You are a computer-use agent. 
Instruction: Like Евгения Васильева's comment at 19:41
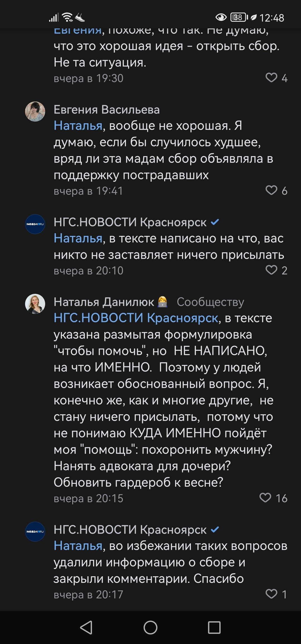click(271, 190)
